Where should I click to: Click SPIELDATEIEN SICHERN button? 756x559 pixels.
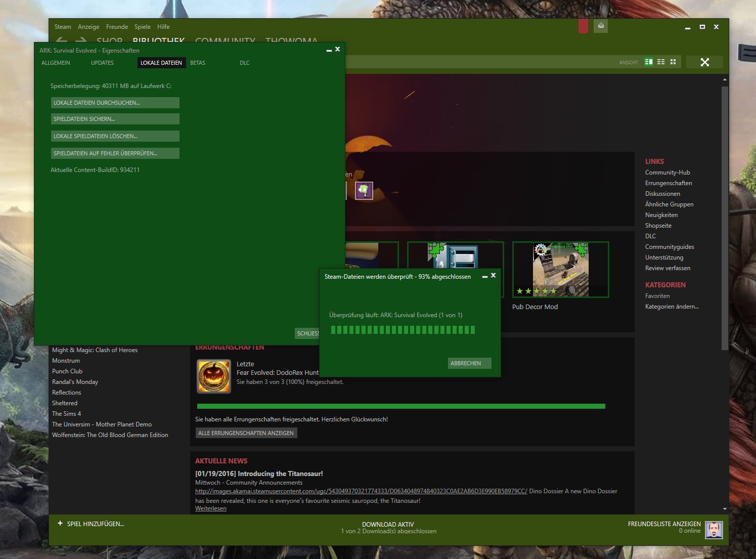(x=115, y=119)
